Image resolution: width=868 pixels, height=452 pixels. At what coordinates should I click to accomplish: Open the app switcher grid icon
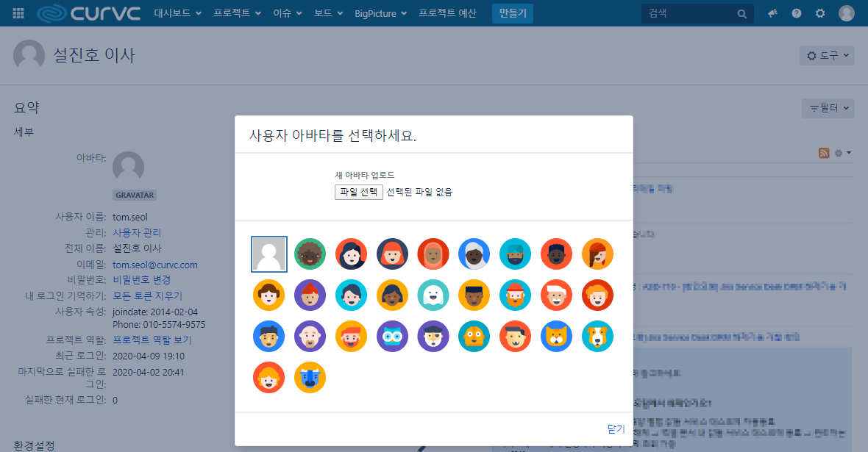(18, 13)
